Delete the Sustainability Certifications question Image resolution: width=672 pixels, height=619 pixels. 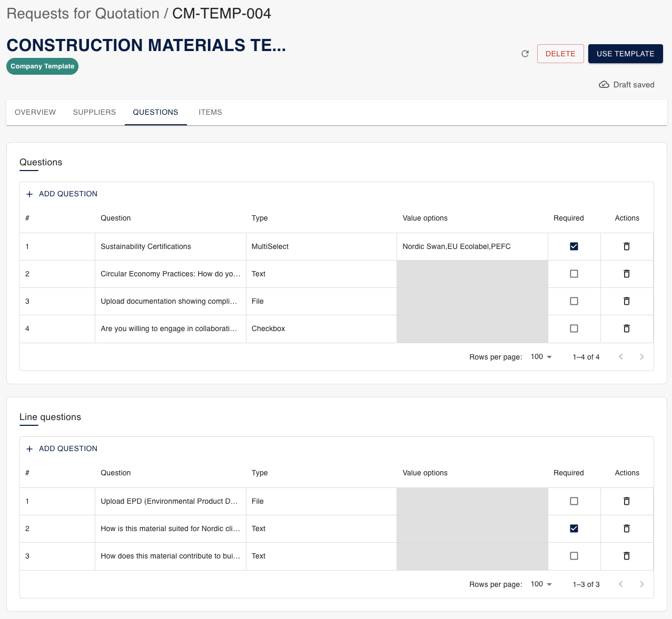click(x=627, y=246)
